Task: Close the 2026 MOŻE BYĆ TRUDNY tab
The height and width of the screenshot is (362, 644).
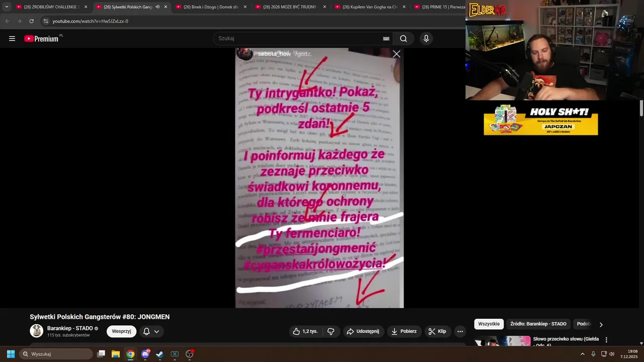Action: click(325, 7)
